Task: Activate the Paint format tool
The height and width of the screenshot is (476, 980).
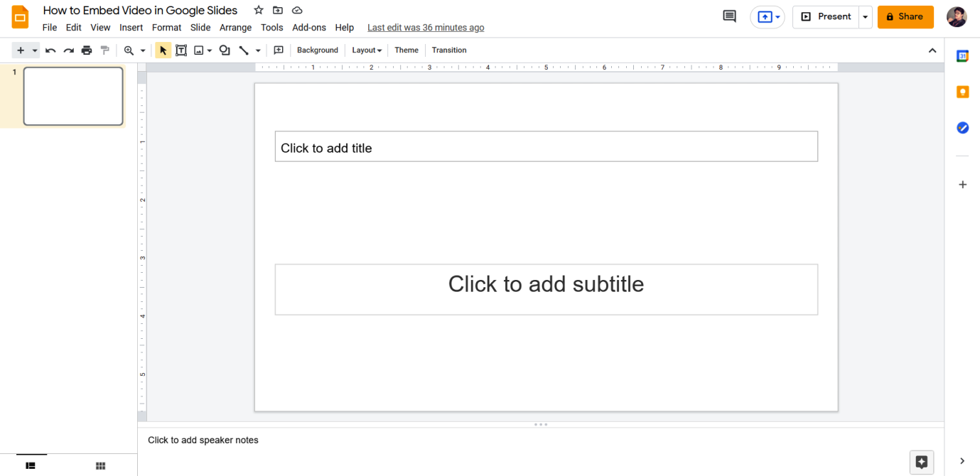Action: click(105, 50)
